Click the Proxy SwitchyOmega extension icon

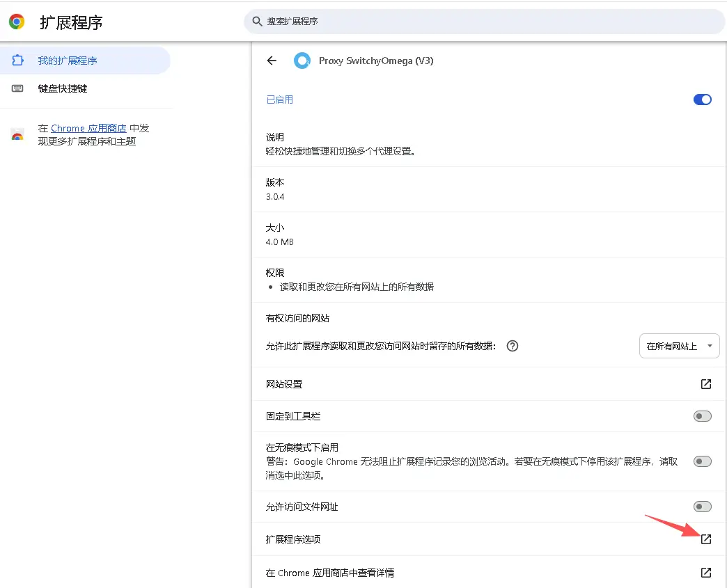pyautogui.click(x=302, y=61)
